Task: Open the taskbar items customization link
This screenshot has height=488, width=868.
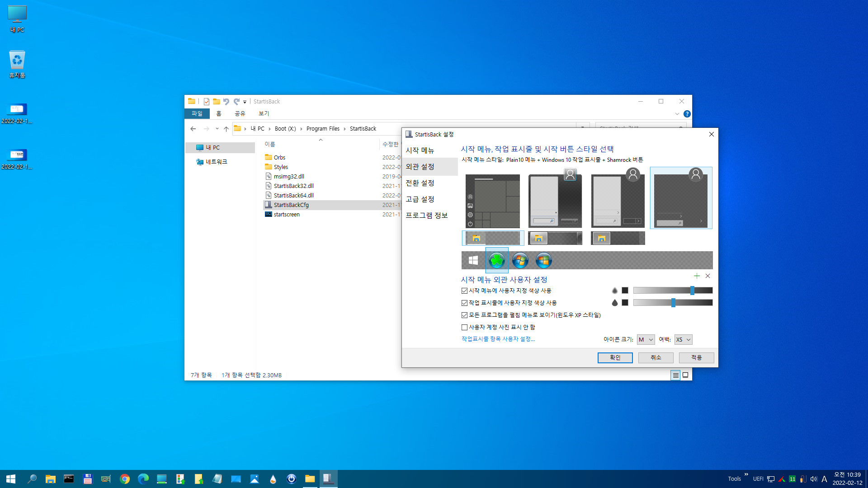Action: (x=498, y=339)
